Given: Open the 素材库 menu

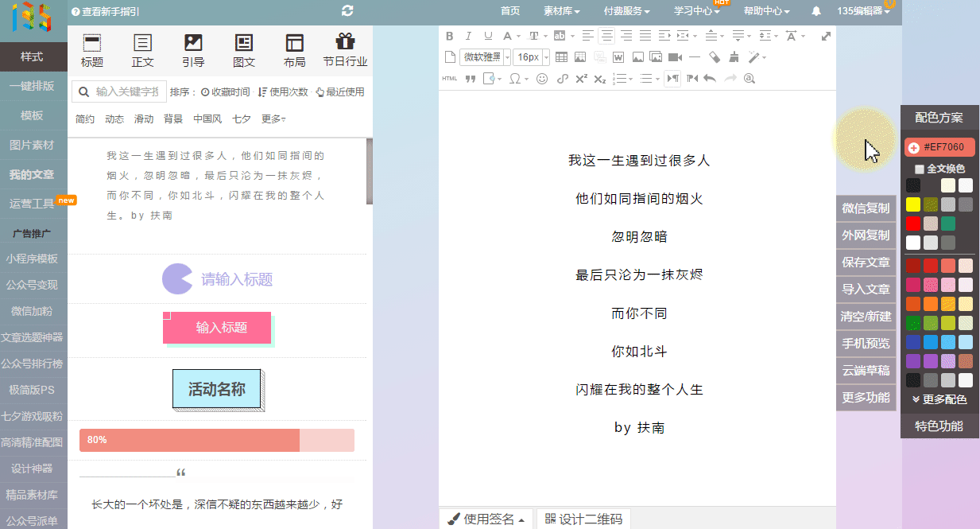Looking at the screenshot, I should coord(561,11).
